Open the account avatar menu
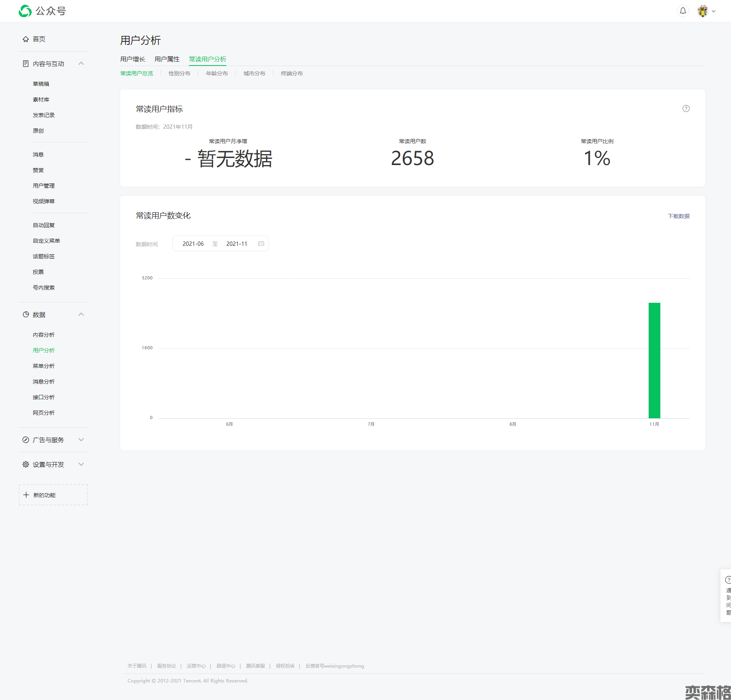 click(x=703, y=11)
